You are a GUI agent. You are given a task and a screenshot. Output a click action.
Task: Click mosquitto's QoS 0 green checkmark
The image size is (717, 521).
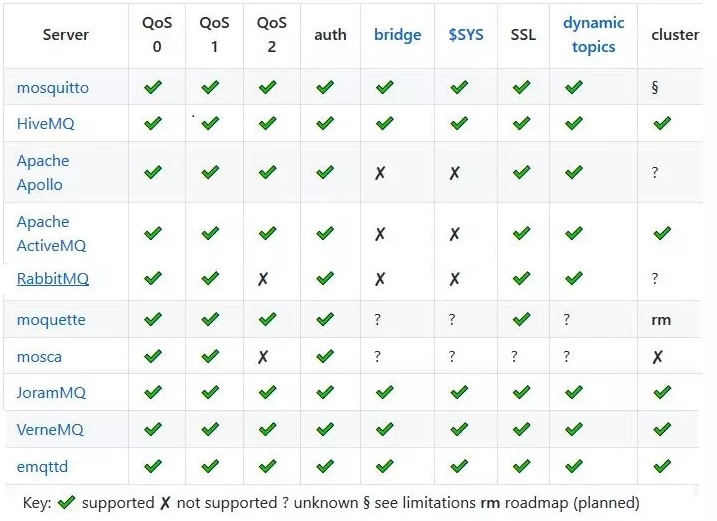point(153,88)
